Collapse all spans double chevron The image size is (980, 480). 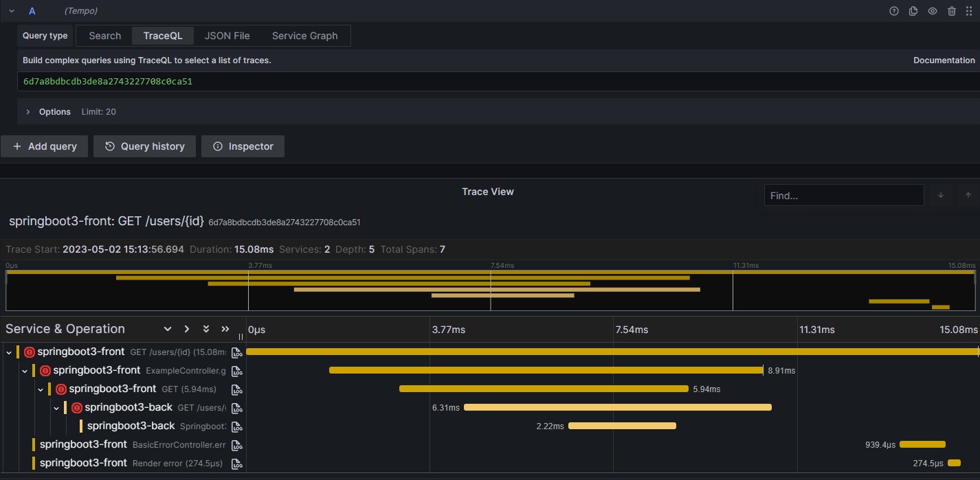pos(225,329)
